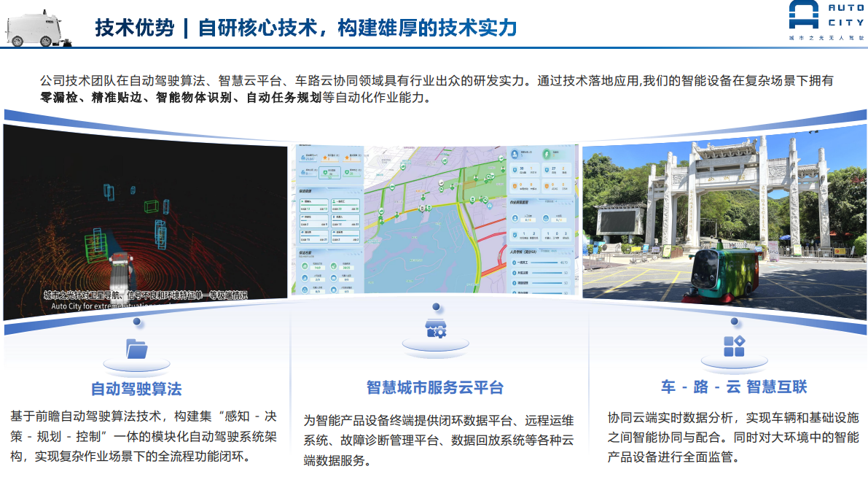Click bold text 零漏检、精准贴边

click(91, 98)
